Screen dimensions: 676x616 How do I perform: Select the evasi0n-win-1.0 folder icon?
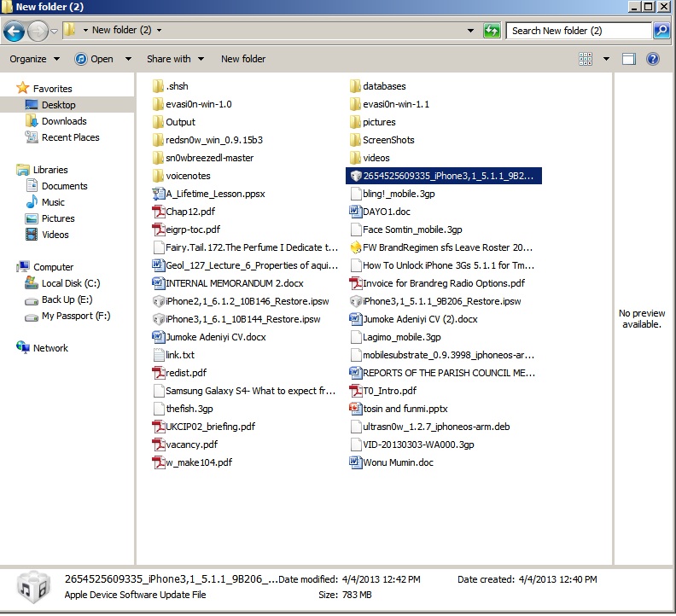tap(158, 104)
